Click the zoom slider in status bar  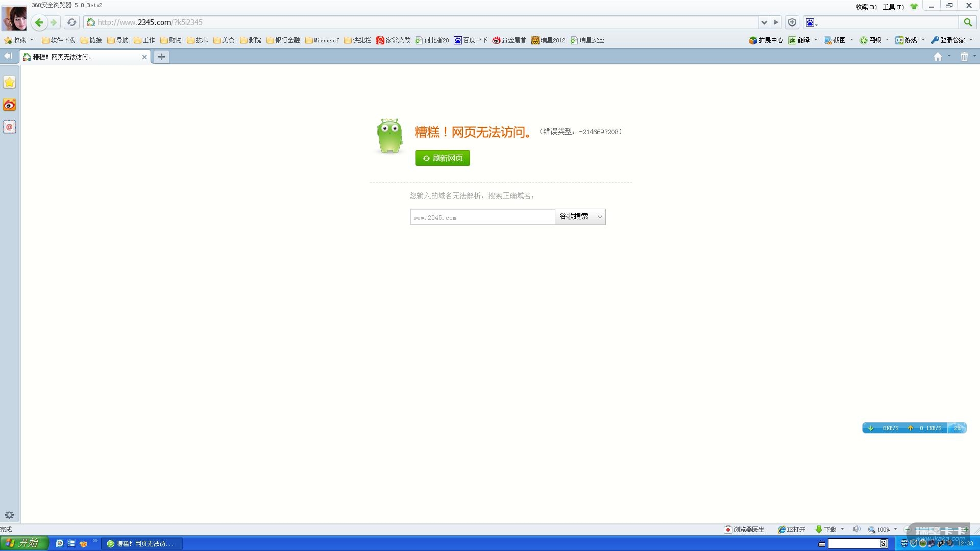[x=937, y=530]
